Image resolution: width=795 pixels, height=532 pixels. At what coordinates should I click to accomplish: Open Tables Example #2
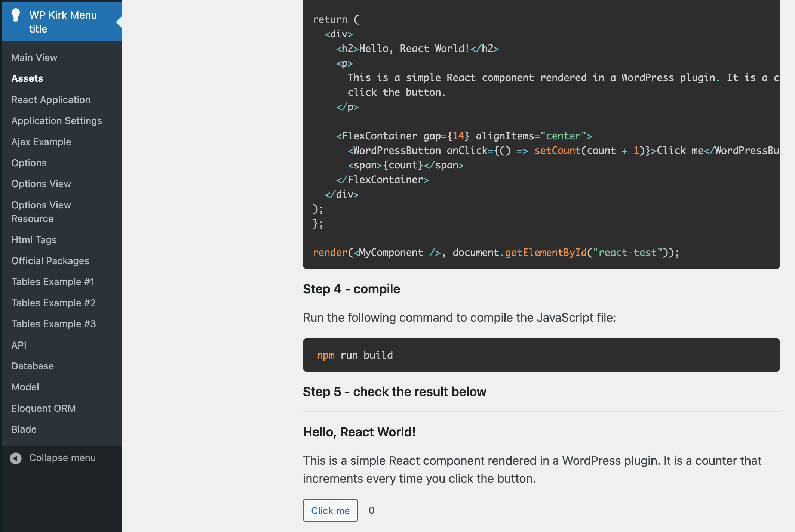(53, 303)
